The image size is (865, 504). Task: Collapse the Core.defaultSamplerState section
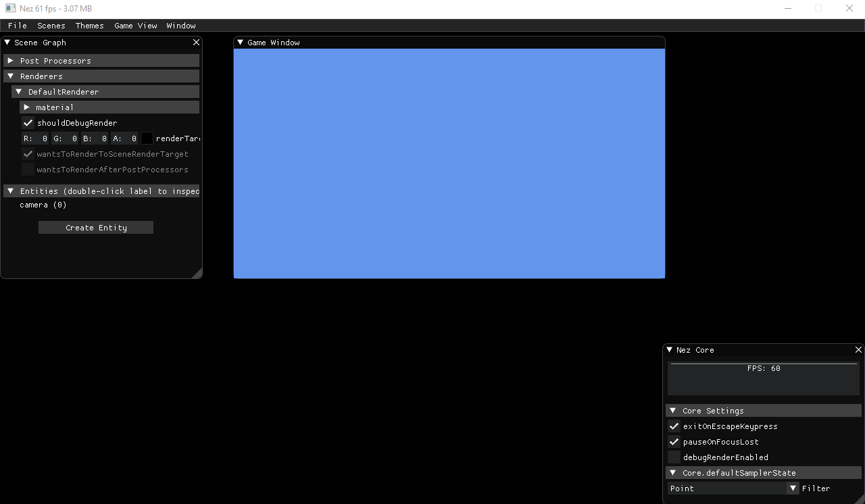tap(672, 472)
